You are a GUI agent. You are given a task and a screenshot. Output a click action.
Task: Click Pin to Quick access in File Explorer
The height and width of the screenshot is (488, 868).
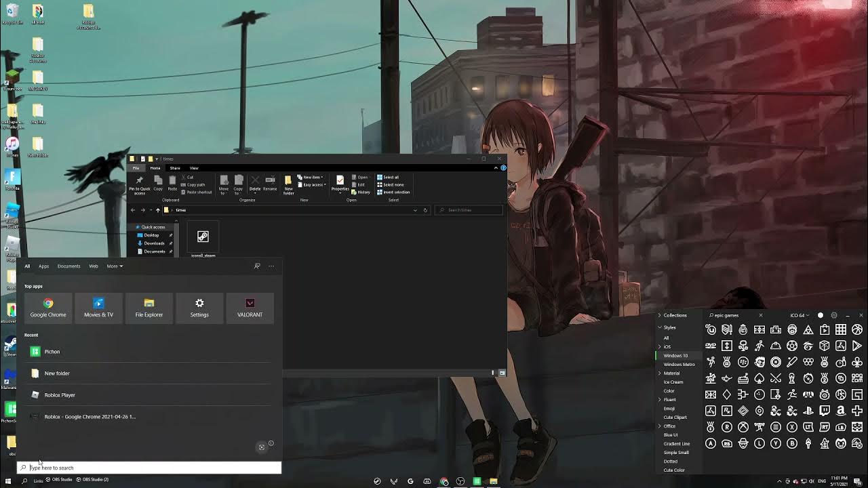[x=140, y=184]
